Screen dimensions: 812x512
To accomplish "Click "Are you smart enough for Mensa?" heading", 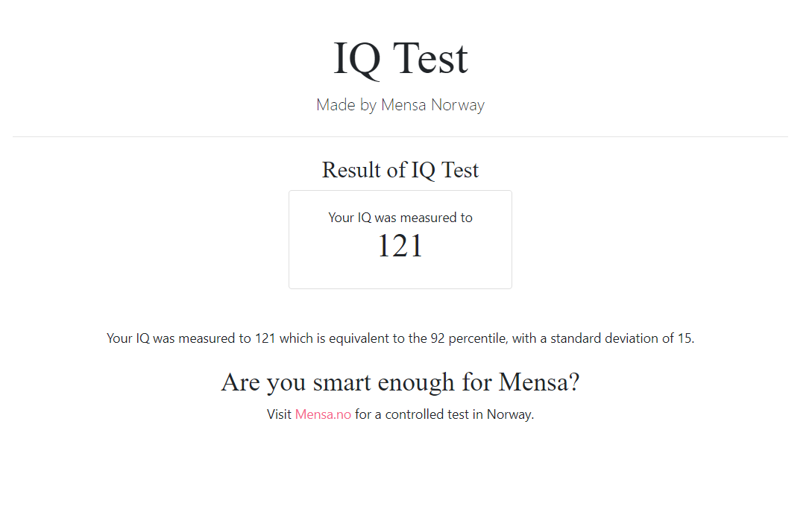I will [x=400, y=382].
